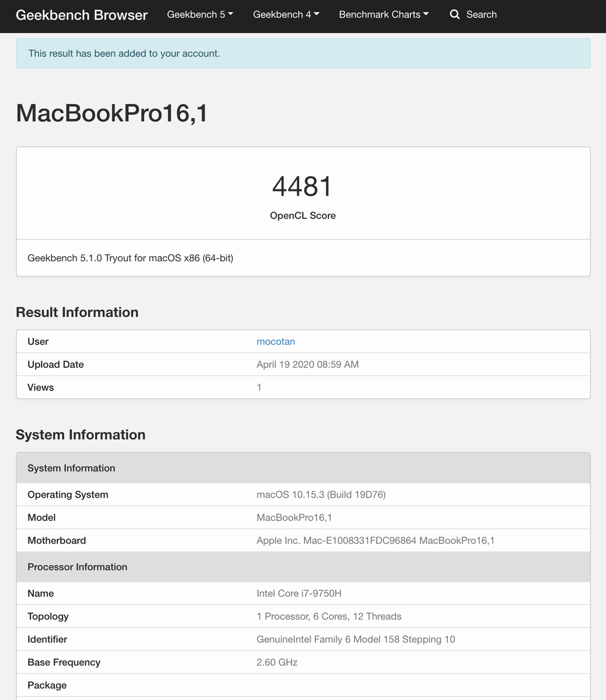
Task: Select the 4481 OpenCL score value
Action: click(302, 187)
